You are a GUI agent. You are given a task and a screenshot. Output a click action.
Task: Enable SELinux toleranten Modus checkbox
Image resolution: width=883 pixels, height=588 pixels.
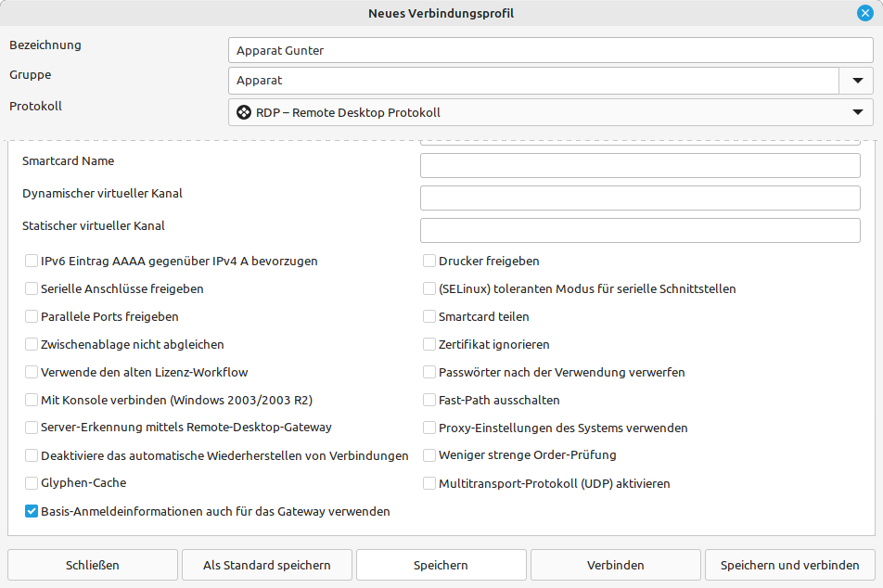click(x=429, y=288)
